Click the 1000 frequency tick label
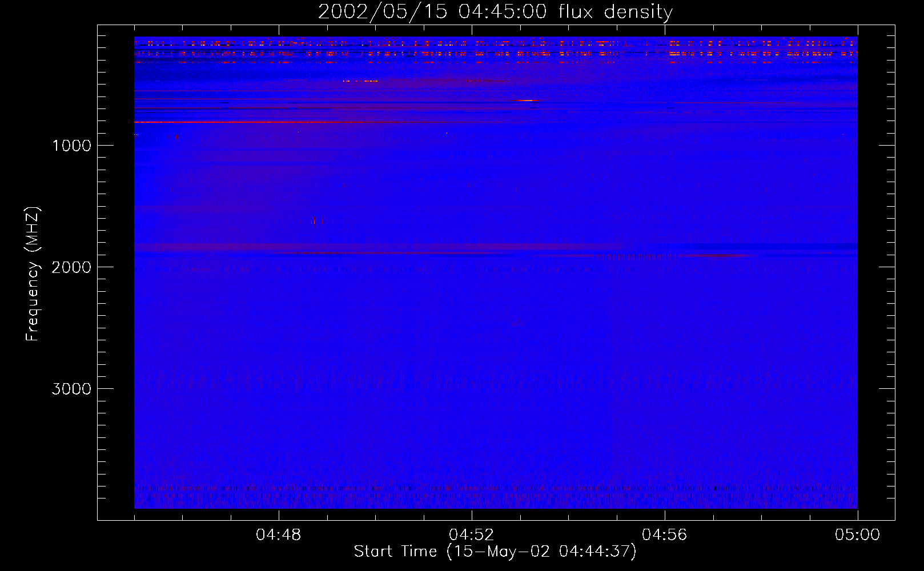 72,146
